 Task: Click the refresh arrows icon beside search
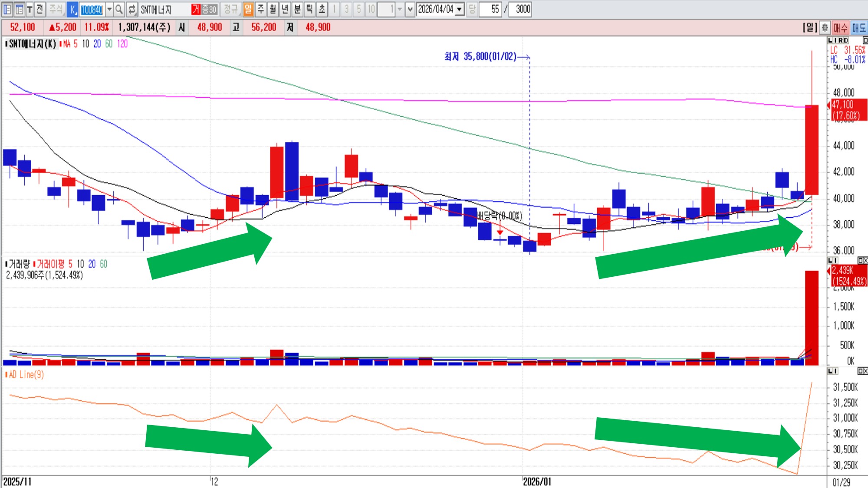point(132,9)
